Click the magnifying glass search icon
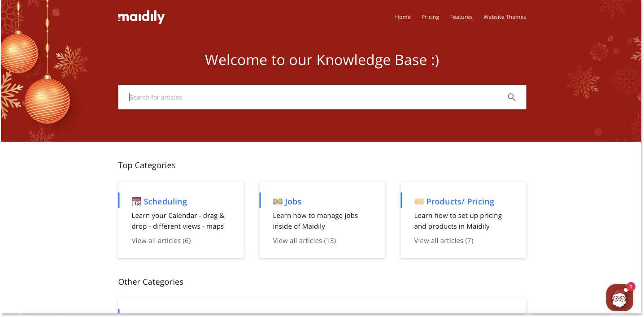Screen dimensions: 644x317 point(512,97)
